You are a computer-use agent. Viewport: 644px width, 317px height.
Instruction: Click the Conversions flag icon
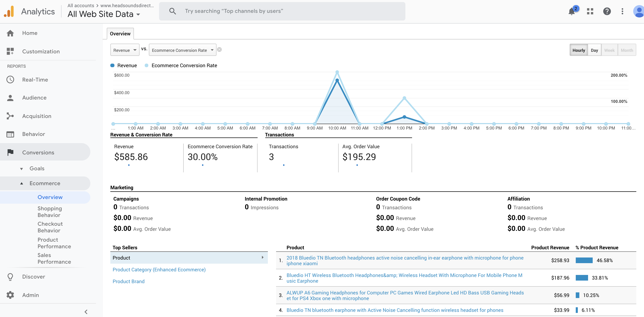coord(10,152)
